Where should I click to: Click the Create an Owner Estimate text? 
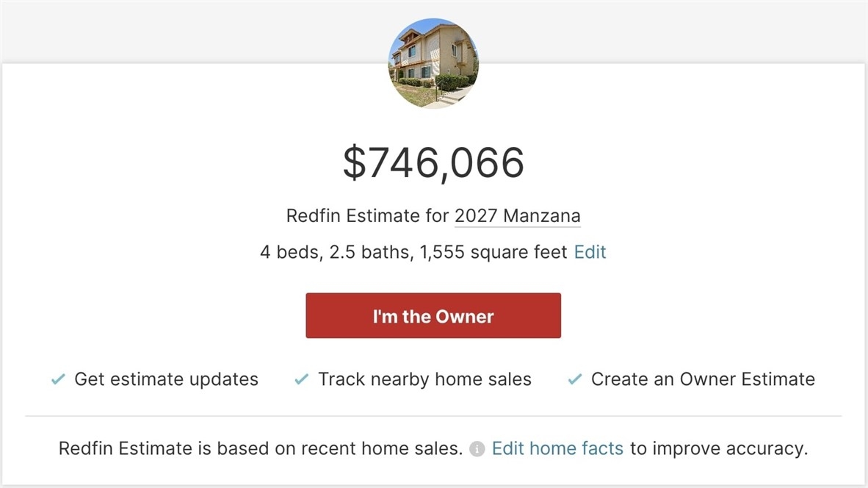703,379
